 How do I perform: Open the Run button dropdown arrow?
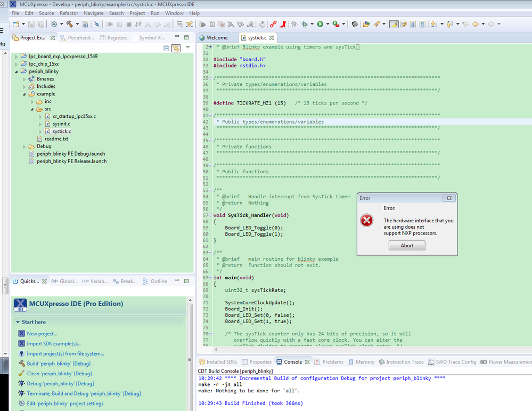[x=328, y=24]
